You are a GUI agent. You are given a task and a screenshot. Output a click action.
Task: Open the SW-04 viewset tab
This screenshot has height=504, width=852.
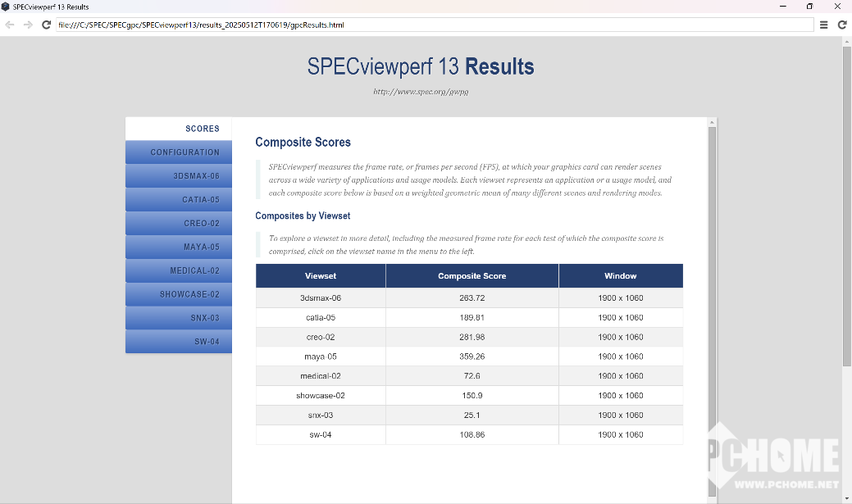tap(179, 342)
